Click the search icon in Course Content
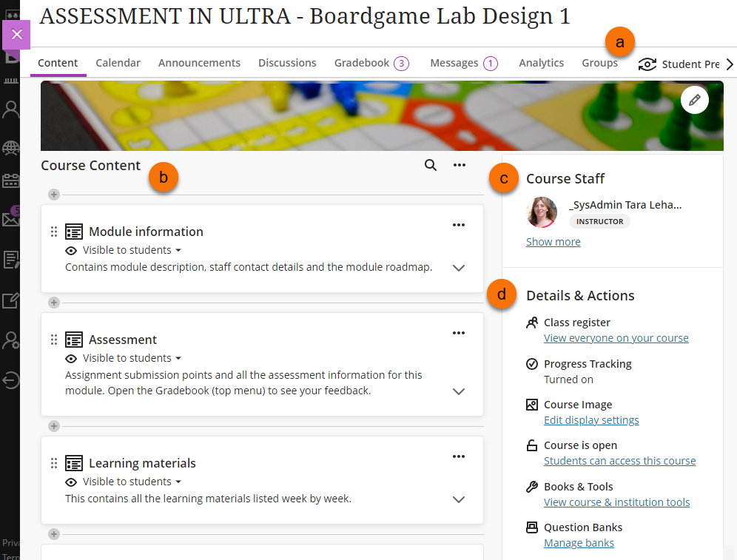The width and height of the screenshot is (737, 560). coord(430,165)
